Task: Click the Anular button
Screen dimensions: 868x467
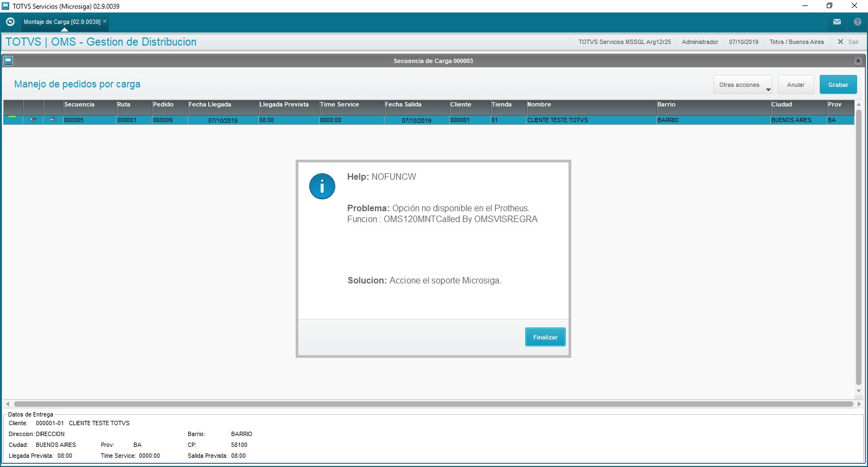Action: click(796, 85)
